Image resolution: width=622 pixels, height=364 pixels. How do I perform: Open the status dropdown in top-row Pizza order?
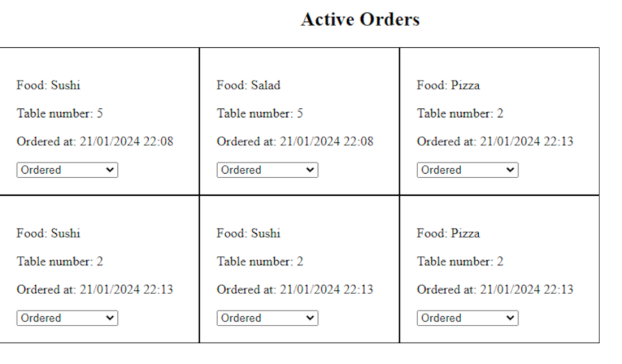tap(467, 170)
